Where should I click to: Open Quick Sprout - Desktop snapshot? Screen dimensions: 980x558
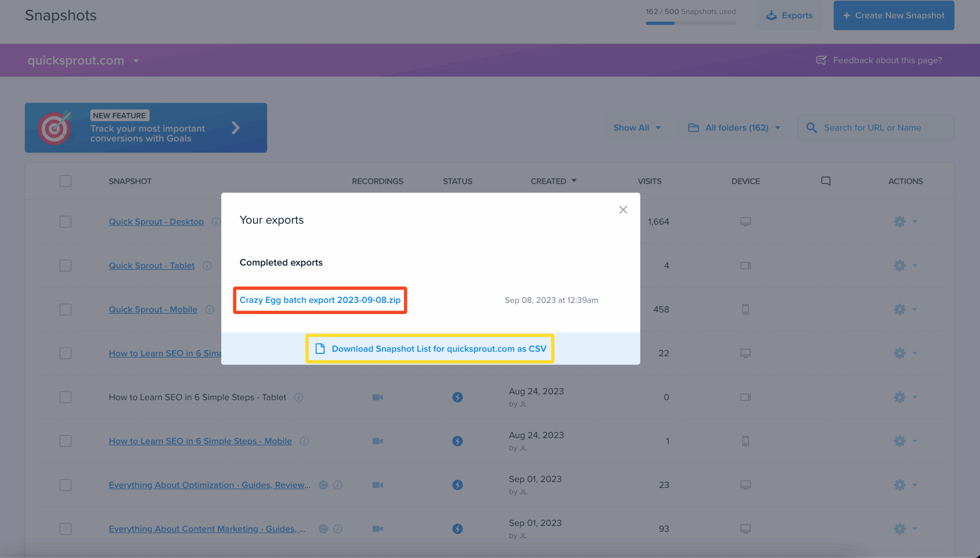pos(156,221)
